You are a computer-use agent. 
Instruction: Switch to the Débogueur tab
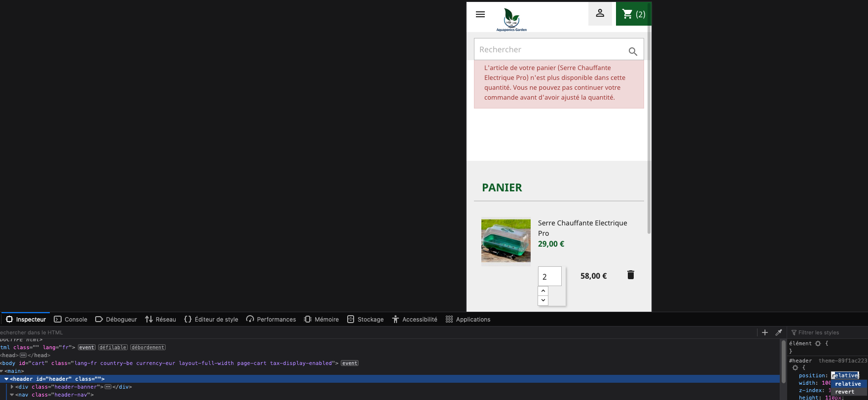coord(116,319)
